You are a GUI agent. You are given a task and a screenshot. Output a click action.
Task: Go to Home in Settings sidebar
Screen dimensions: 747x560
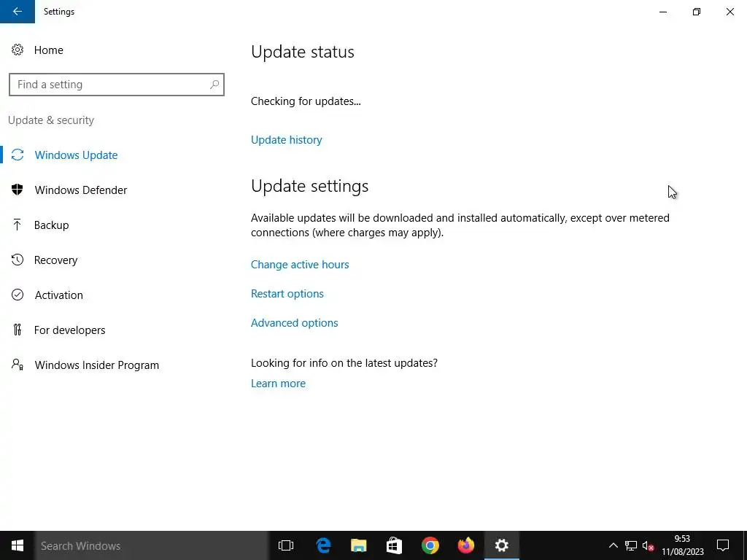pos(49,50)
